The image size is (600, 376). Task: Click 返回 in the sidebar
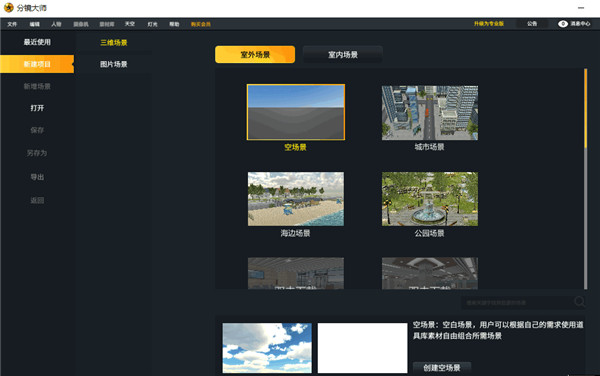click(37, 200)
